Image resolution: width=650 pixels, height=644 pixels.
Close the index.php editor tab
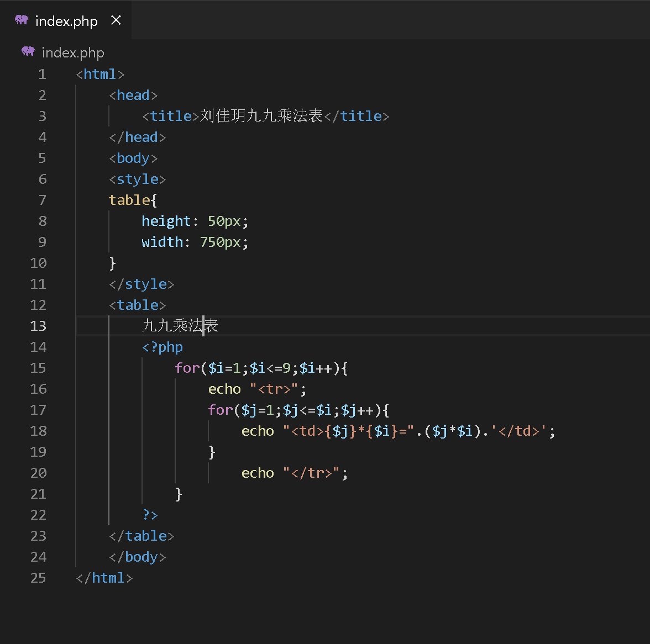tap(116, 20)
